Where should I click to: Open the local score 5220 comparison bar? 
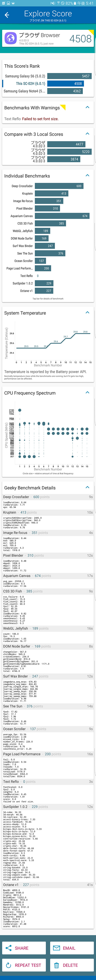point(69,152)
